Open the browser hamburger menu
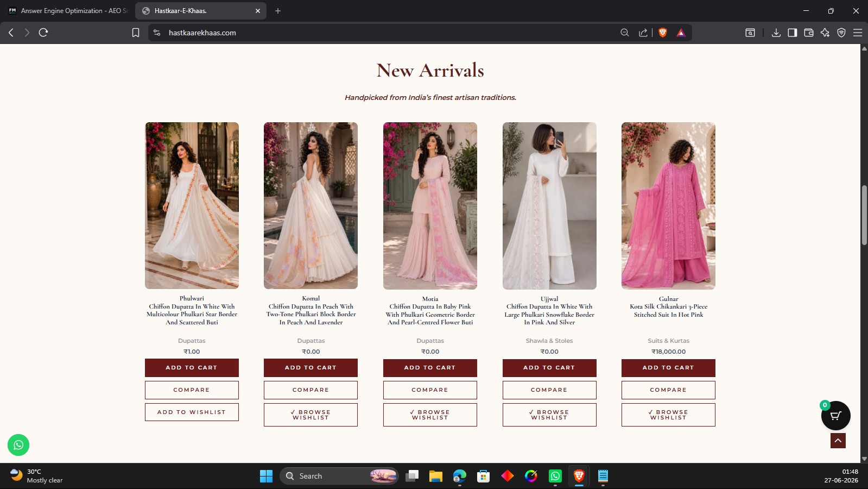The height and width of the screenshot is (489, 868). (x=858, y=33)
